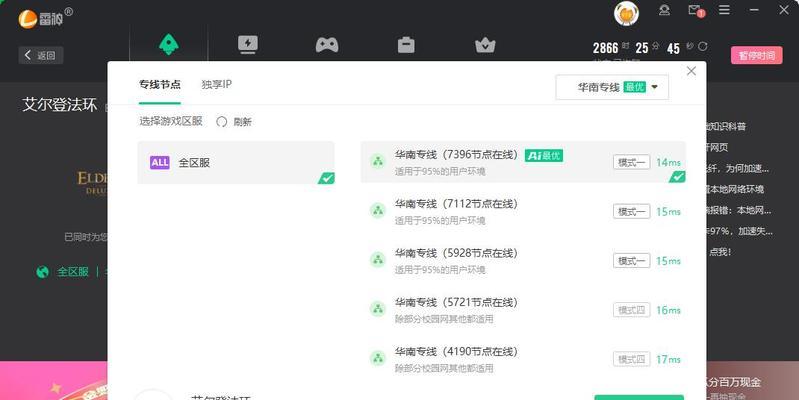
Task: Click the purple ALL badge icon
Action: click(x=159, y=163)
